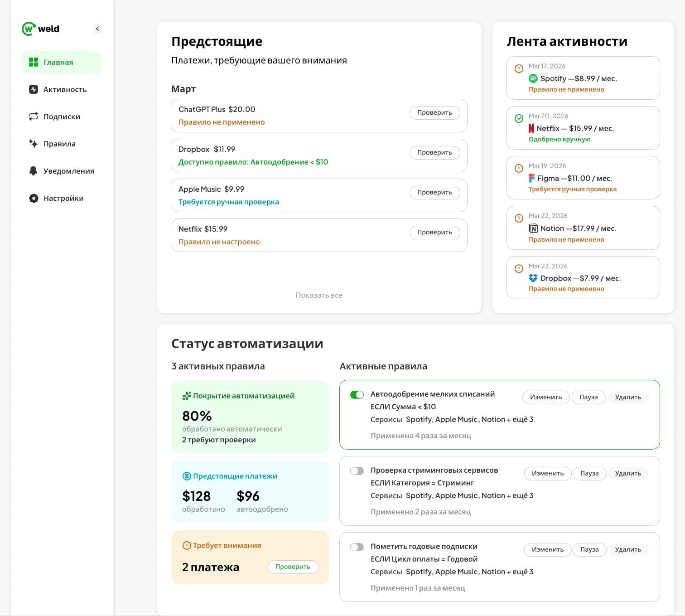Click Проверить for Netflix $15.99 payment
The width and height of the screenshot is (685, 616).
coord(435,232)
